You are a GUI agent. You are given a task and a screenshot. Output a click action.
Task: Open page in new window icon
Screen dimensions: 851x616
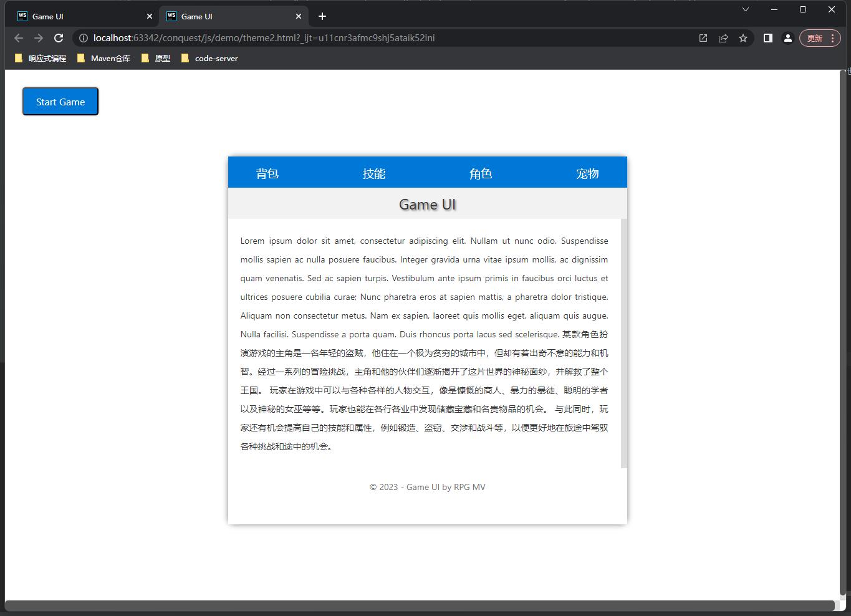703,38
